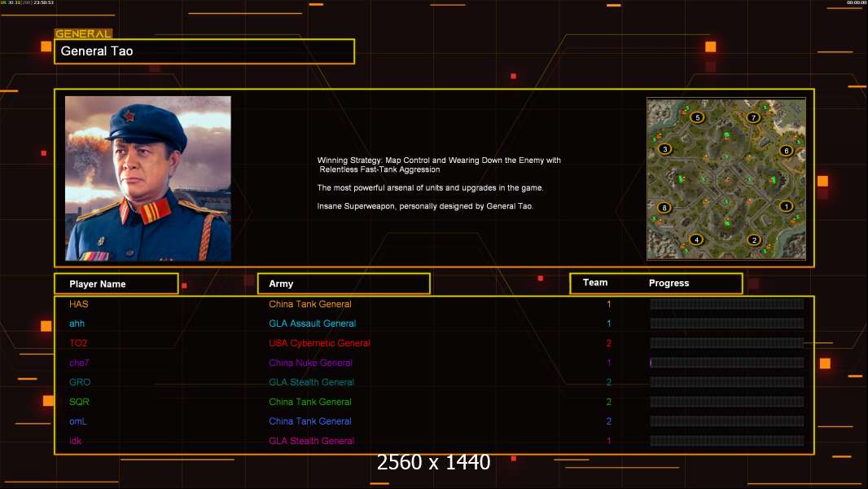Click the progress bar for player che7

click(x=727, y=363)
